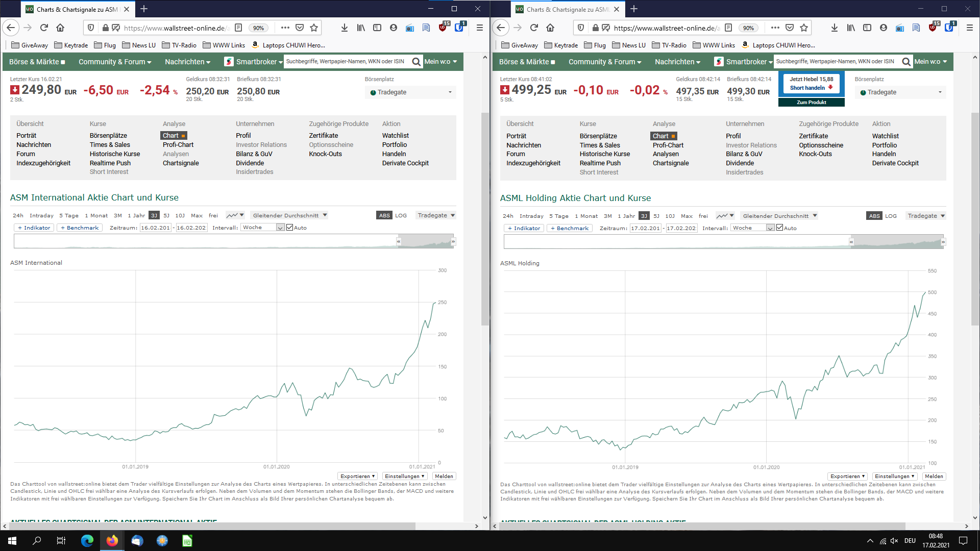Open downloads arrow icon in right browser toolbar
This screenshot has width=980, height=551.
[834, 28]
